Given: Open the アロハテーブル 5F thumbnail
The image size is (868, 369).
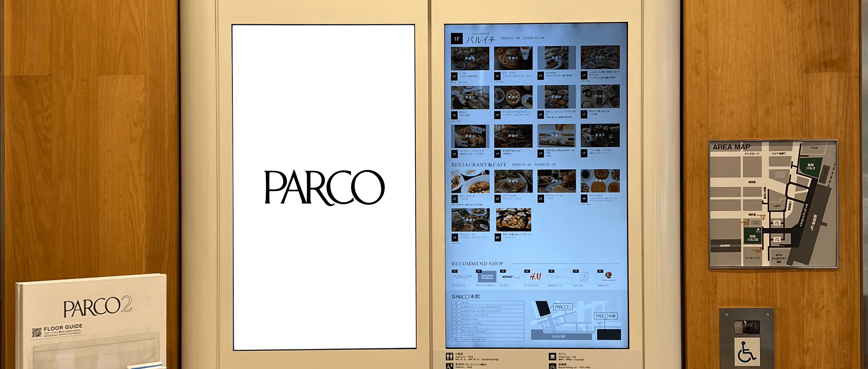Looking at the screenshot, I should click(471, 220).
